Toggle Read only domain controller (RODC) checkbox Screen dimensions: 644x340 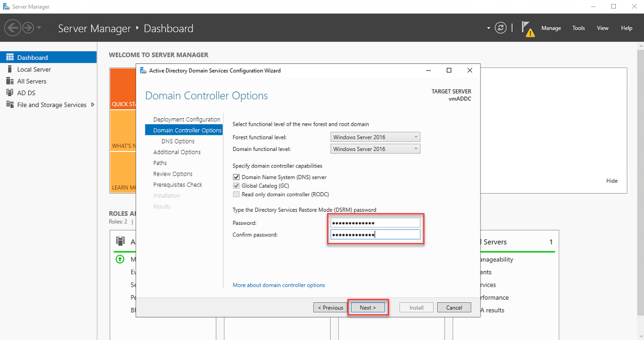point(236,194)
